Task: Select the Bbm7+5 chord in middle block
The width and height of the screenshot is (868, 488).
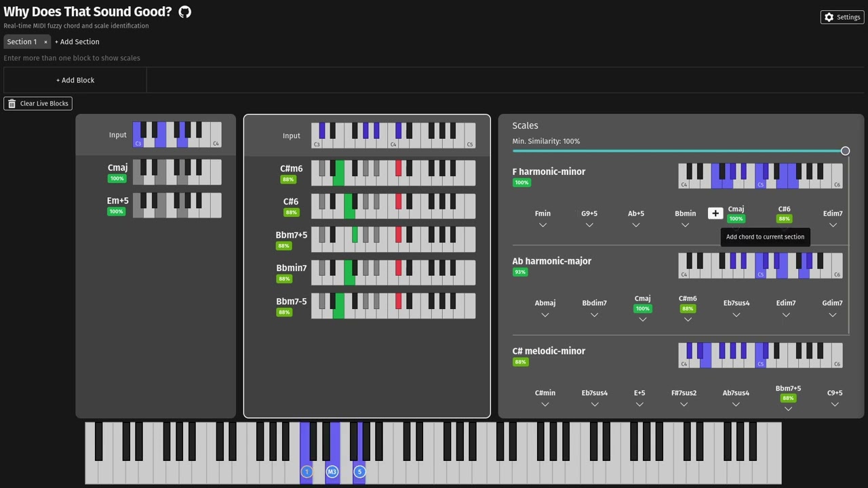Action: coord(292,235)
